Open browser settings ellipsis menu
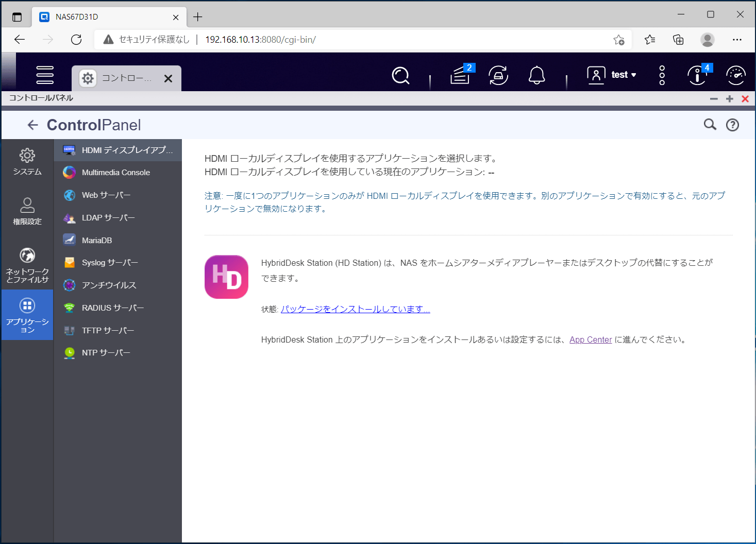This screenshot has height=544, width=756. [x=737, y=40]
